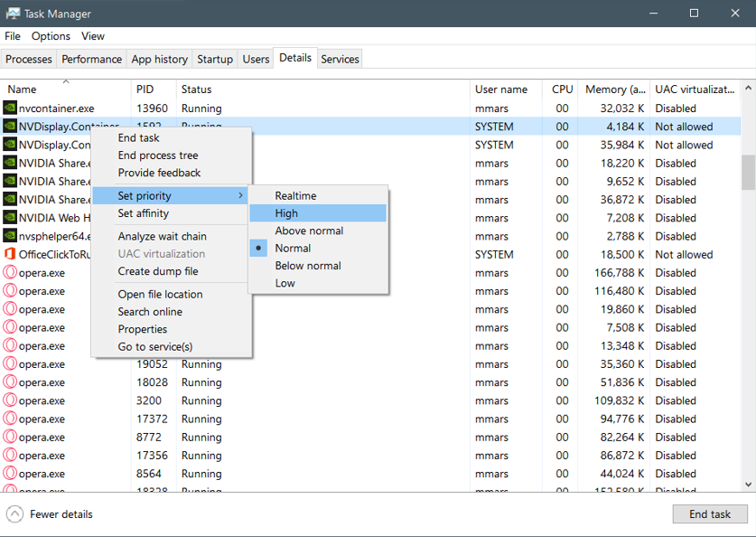The image size is (756, 537).
Task: Sort by CPU column header
Action: coord(560,89)
